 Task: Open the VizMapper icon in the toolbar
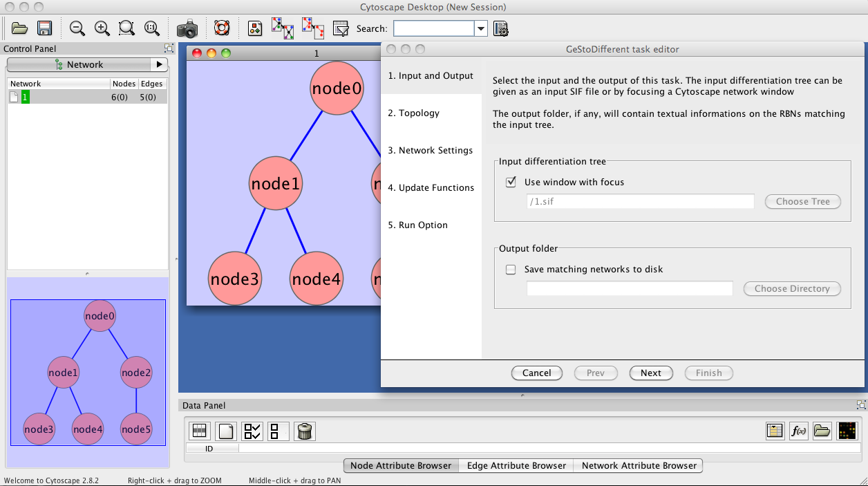255,28
